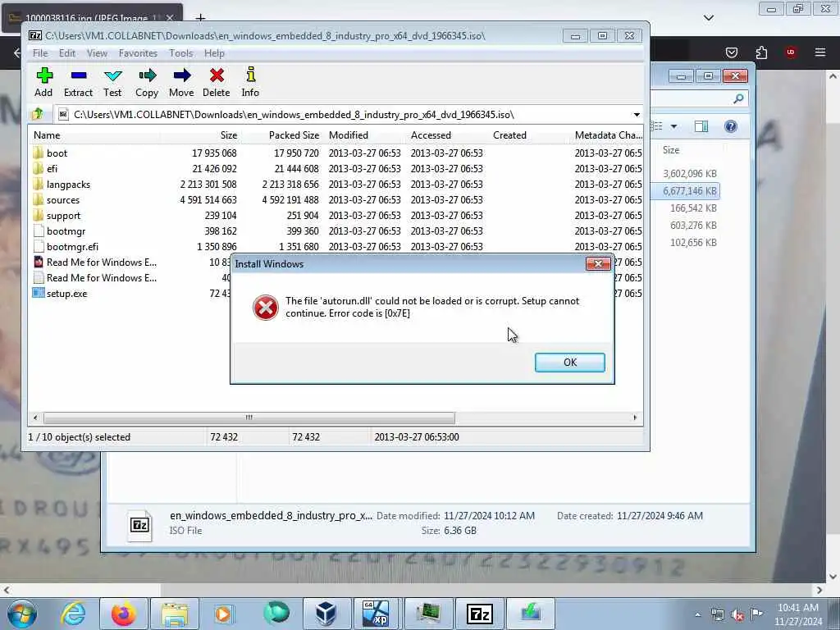Open the Firefox extensions puzzle icon
Viewport: 840px width, 630px height.
click(761, 52)
